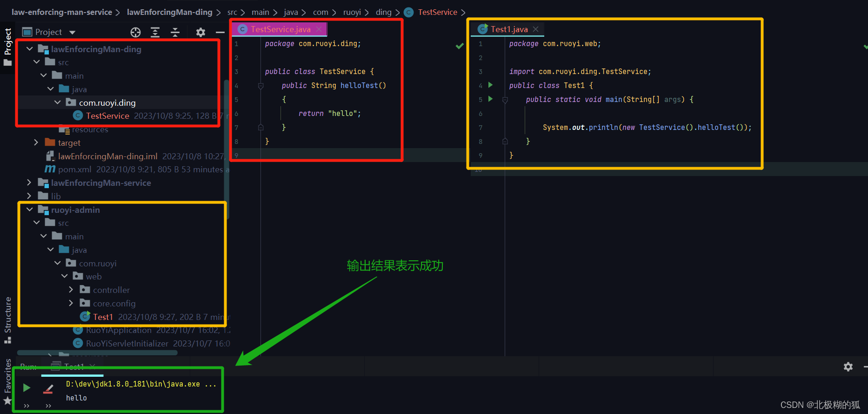
Task: Click the green inspection checkmark in TestService editor
Action: pyautogui.click(x=460, y=46)
